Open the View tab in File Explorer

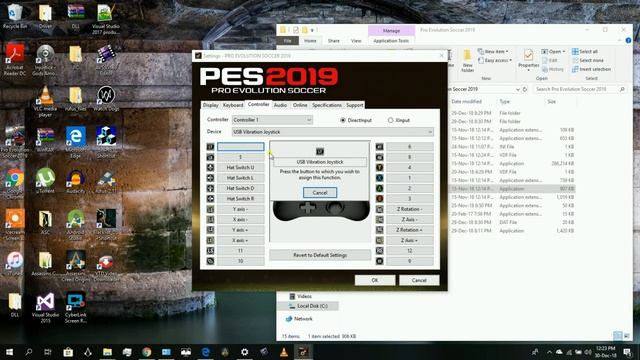point(356,41)
